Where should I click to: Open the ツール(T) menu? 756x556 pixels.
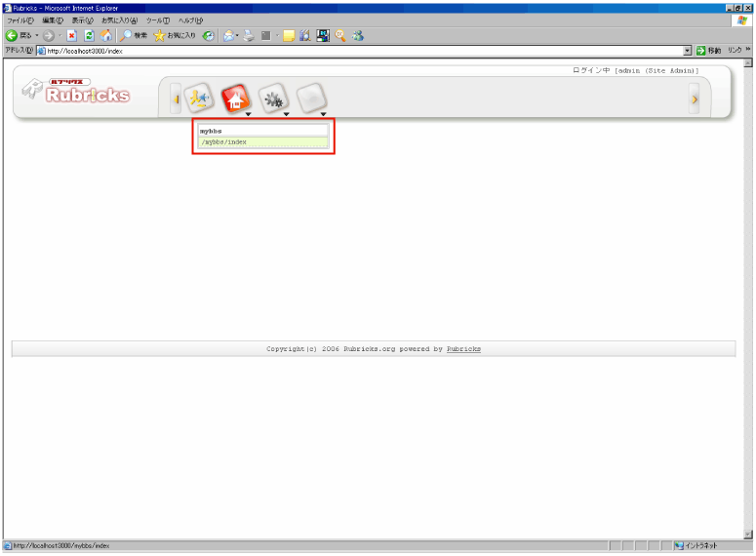(158, 20)
